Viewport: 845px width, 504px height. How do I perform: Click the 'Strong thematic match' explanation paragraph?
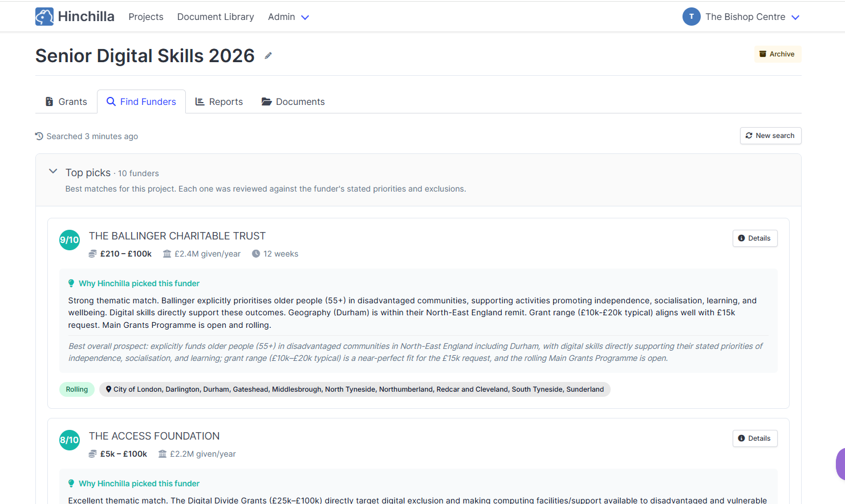pos(413,313)
